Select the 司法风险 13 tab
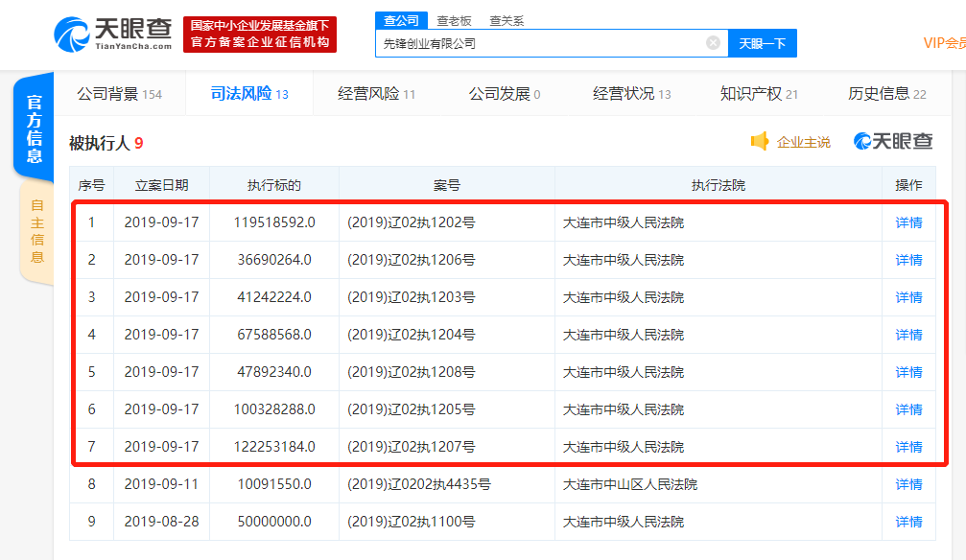 coord(244,93)
